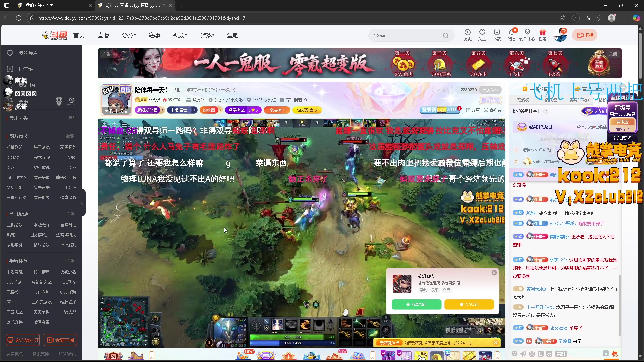Viewport: 644px width, 362px height.
Task: Open the 创作中心 creator center icon
Action: (527, 35)
